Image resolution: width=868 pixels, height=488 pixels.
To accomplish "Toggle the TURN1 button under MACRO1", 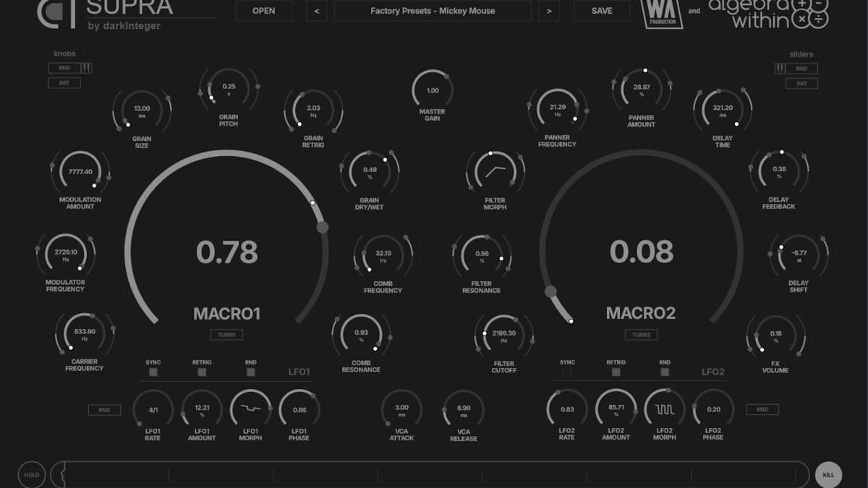I will [x=226, y=335].
